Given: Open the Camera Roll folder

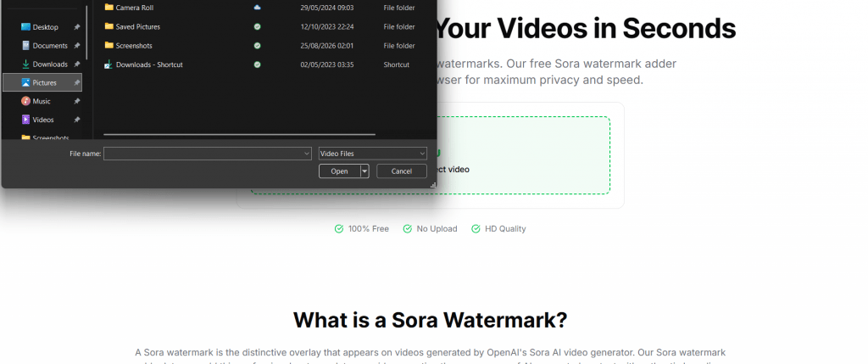Looking at the screenshot, I should (x=135, y=8).
